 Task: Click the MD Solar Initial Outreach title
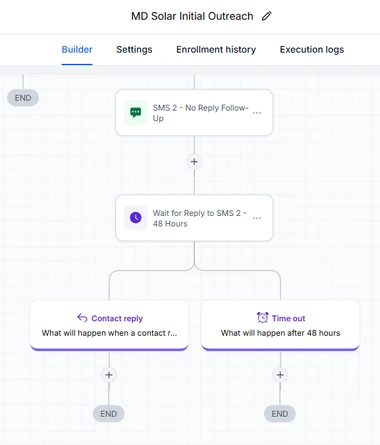pos(192,16)
